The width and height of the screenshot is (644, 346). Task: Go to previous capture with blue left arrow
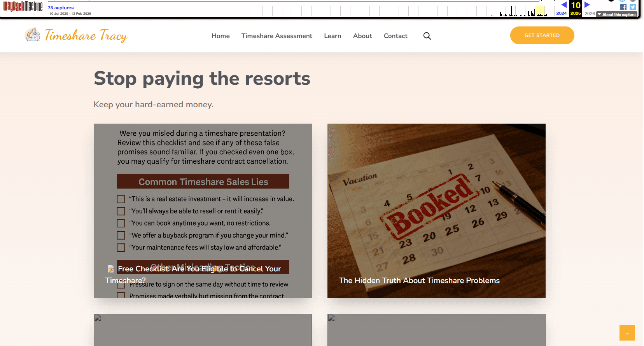[563, 5]
